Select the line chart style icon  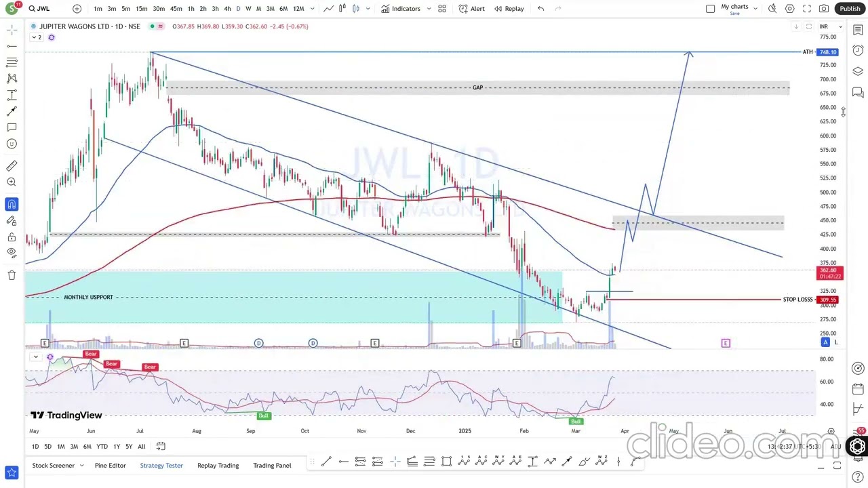point(328,9)
